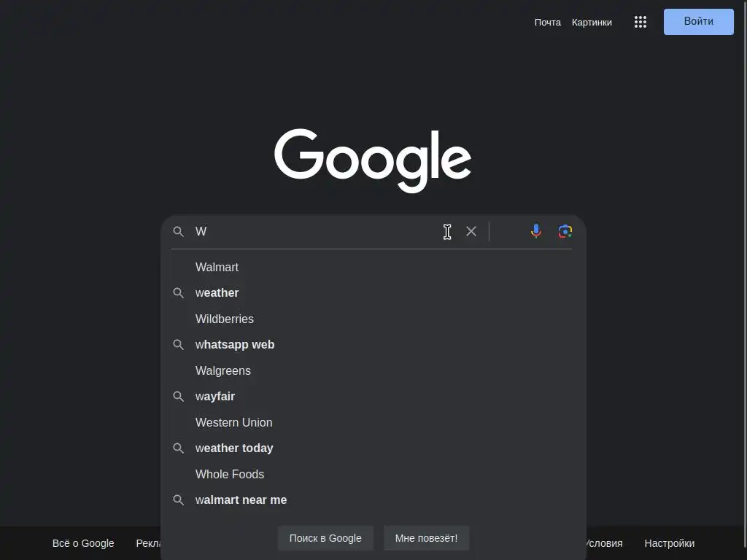Viewport: 747px width, 560px height.
Task: Choose the 'walmart near me' suggestion
Action: (x=373, y=500)
